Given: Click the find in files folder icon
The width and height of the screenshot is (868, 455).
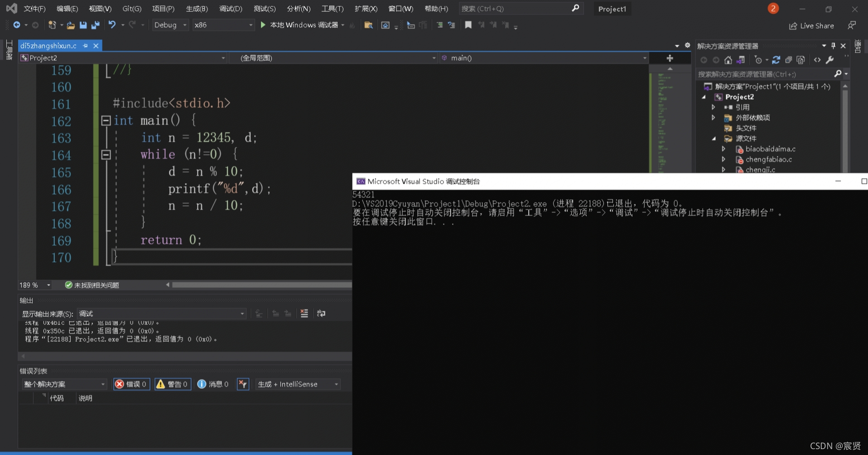Looking at the screenshot, I should click(368, 25).
